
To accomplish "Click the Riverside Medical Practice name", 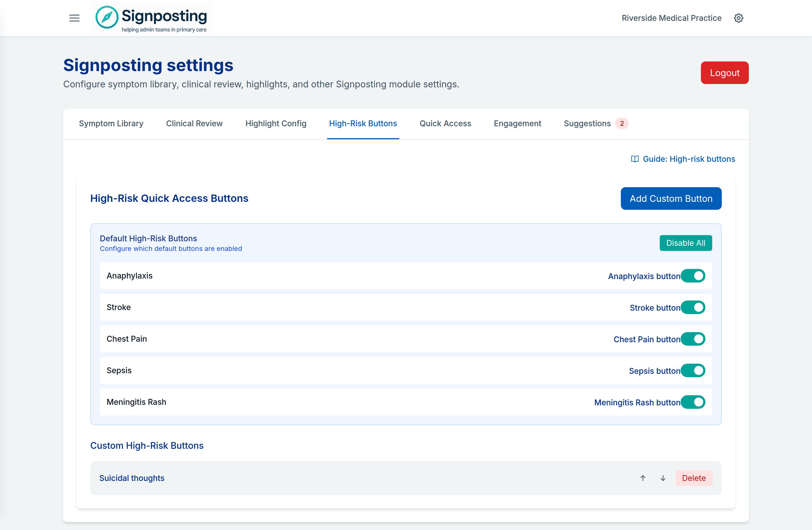I will tap(671, 18).
